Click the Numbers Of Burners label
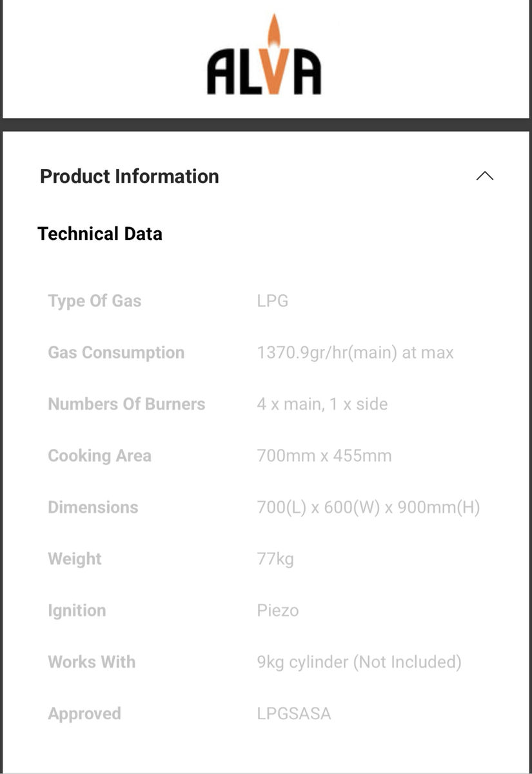The image size is (532, 774). click(126, 404)
